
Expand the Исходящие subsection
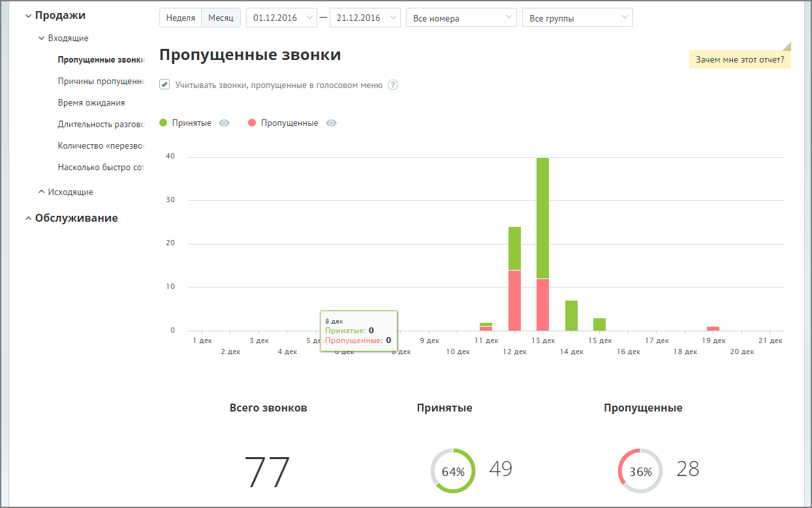(x=66, y=192)
